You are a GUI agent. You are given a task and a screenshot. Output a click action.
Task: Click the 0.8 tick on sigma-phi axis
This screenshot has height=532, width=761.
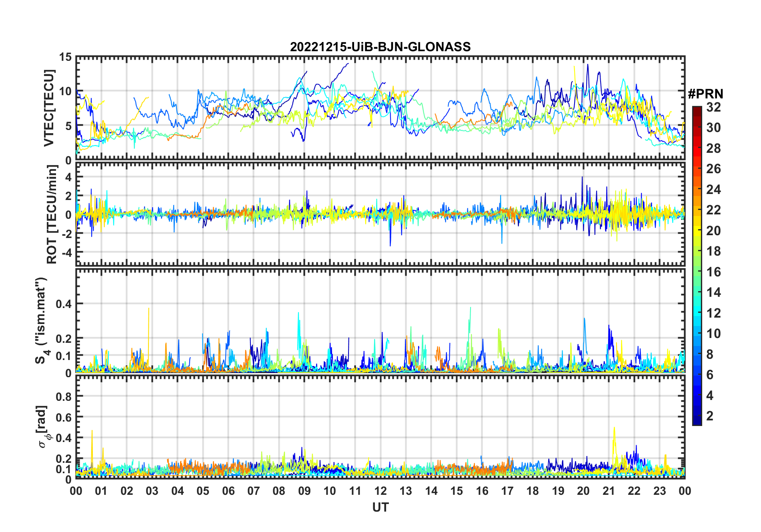64,396
